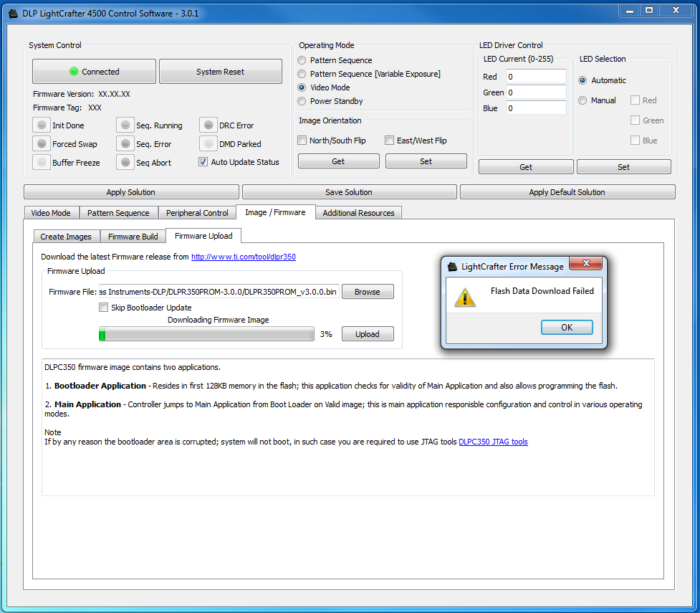Image resolution: width=700 pixels, height=613 pixels.
Task: Click the DMD Parked status indicator
Action: tap(208, 144)
